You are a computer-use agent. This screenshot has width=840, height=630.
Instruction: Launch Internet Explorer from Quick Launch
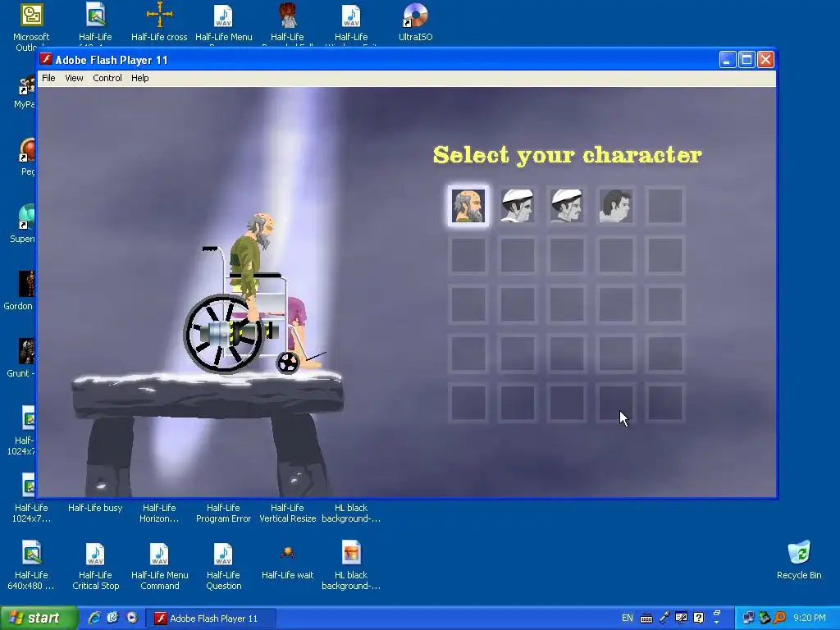click(x=94, y=618)
